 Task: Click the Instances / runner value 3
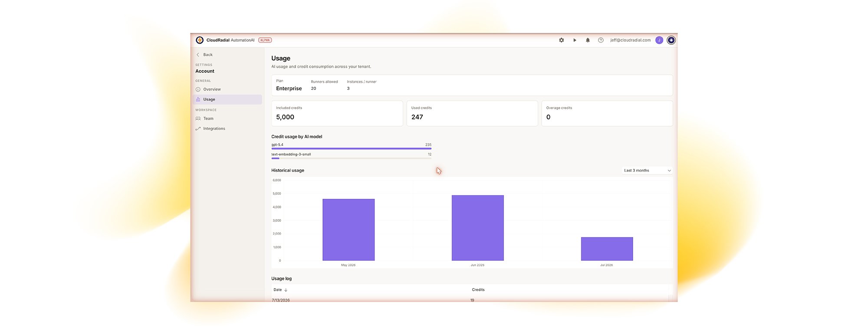348,89
